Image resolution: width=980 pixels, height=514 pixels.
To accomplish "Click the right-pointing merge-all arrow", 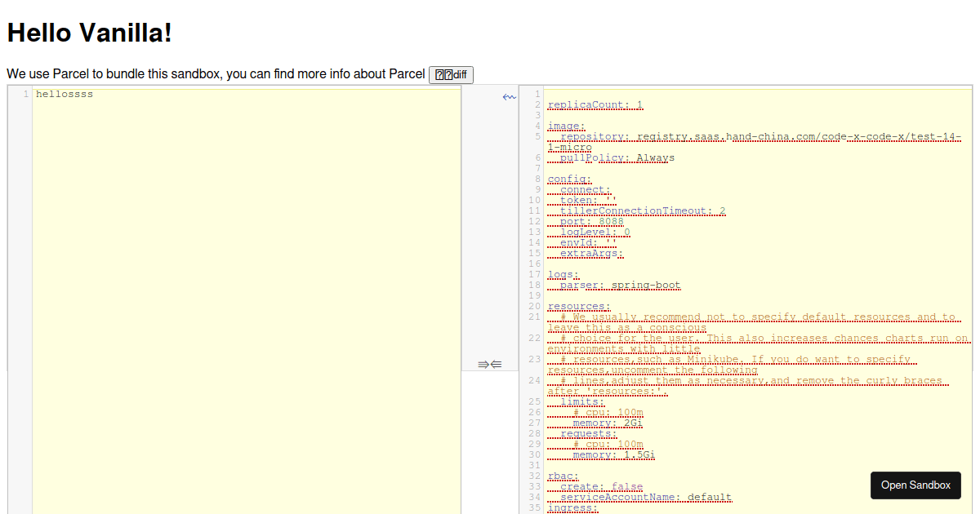I will 483,364.
